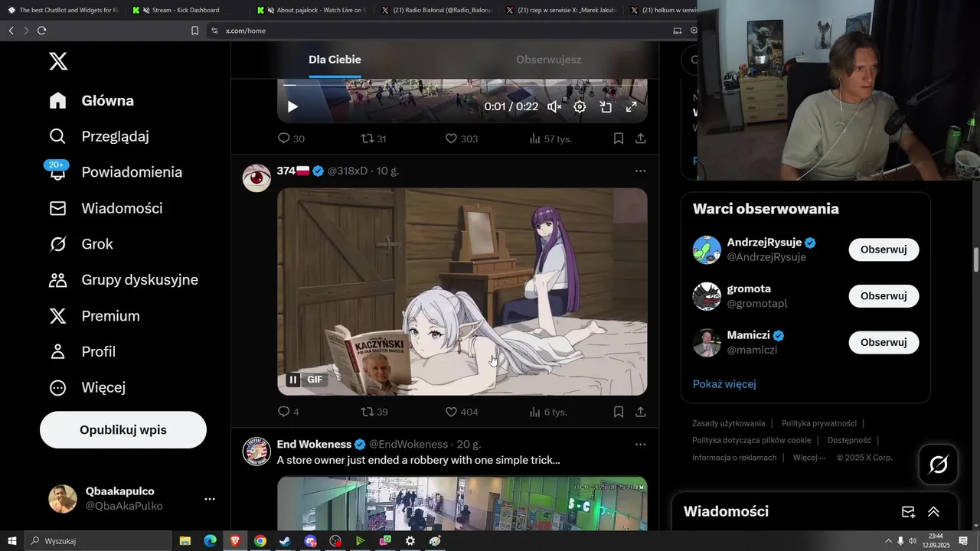Image resolution: width=980 pixels, height=551 pixels.
Task: Open Windows Start menu
Action: coord(12,541)
